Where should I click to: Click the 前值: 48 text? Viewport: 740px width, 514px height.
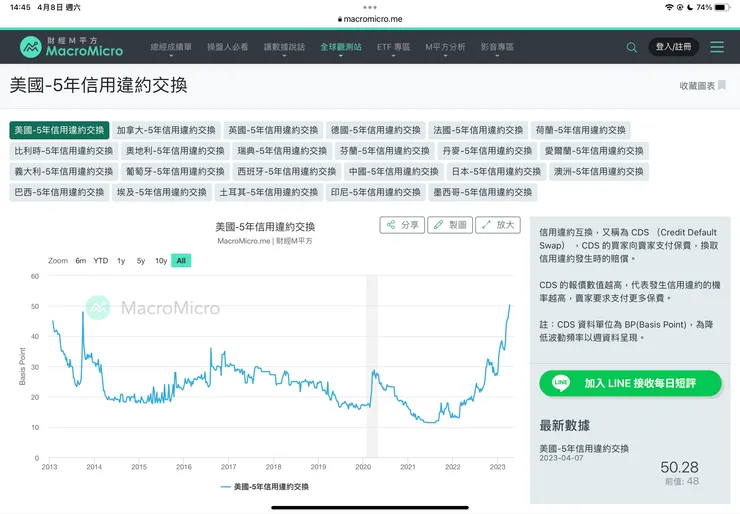pyautogui.click(x=681, y=481)
